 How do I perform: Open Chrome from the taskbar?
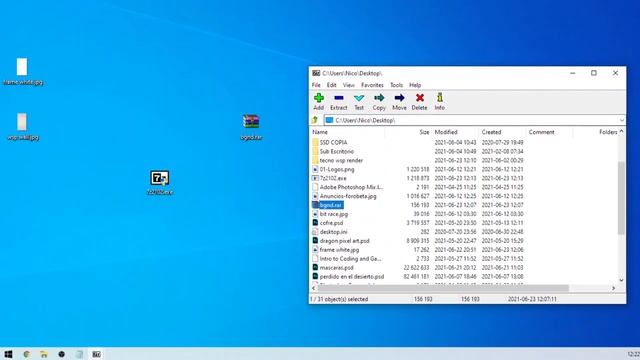pos(27,354)
